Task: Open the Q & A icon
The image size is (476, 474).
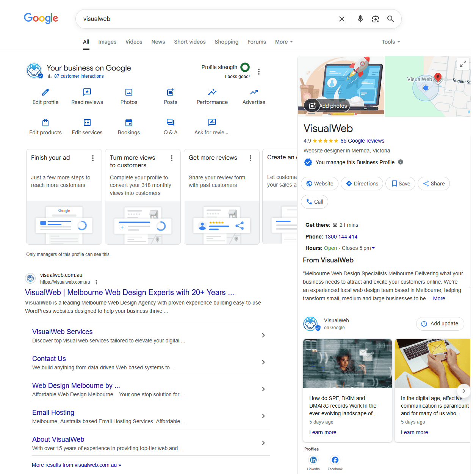Action: pos(170,122)
